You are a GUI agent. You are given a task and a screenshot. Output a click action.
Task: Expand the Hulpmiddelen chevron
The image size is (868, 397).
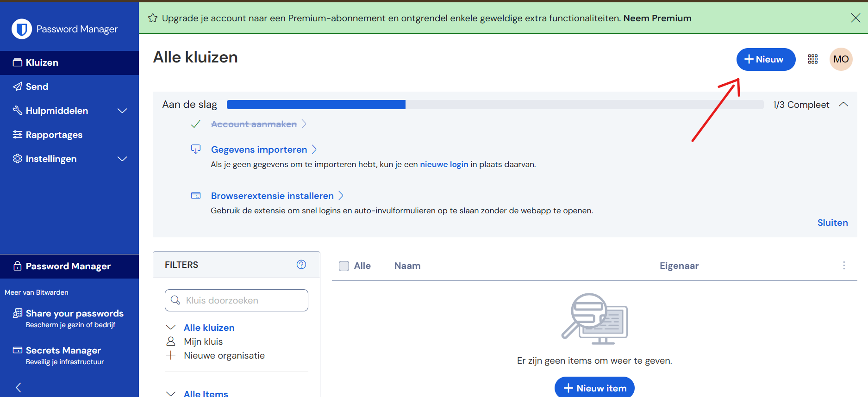click(x=122, y=111)
